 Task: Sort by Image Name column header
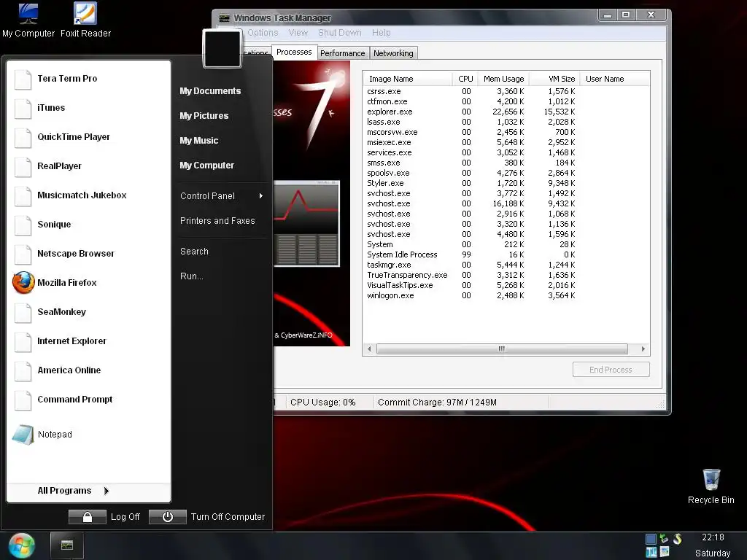408,79
